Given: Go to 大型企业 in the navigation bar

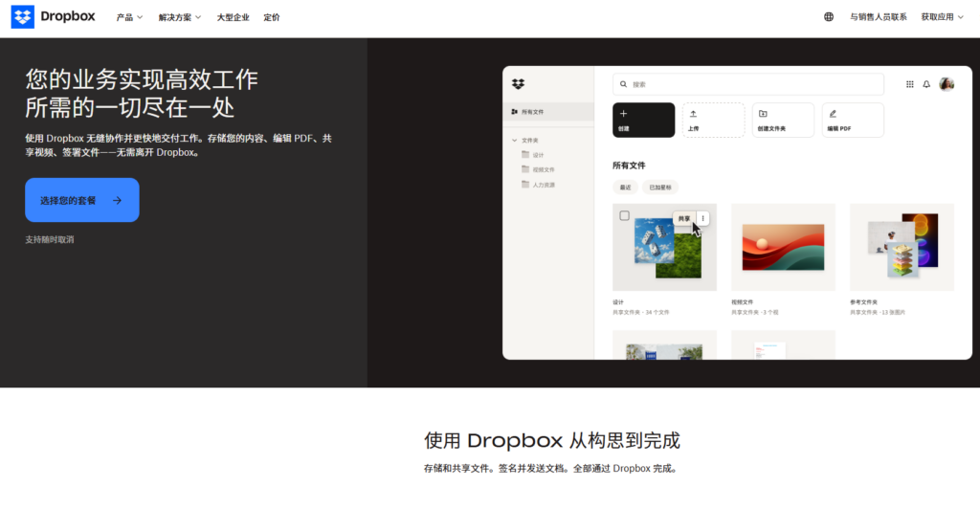Looking at the screenshot, I should [x=233, y=17].
